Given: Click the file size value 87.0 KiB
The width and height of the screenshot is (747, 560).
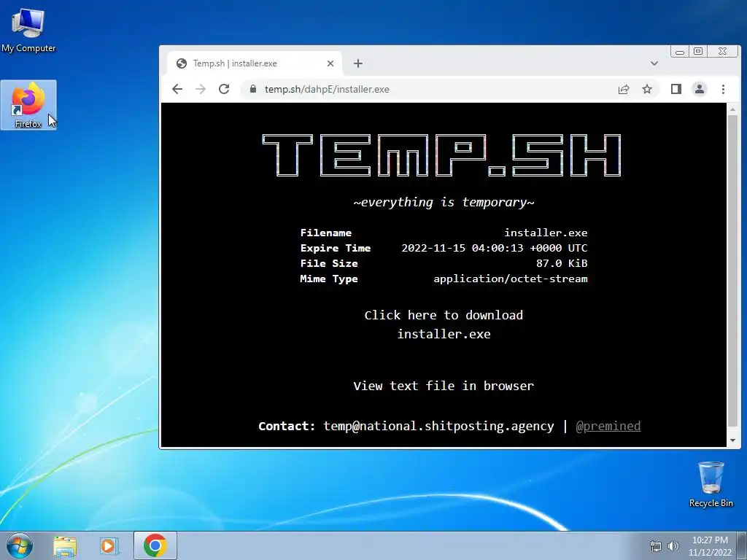Looking at the screenshot, I should pos(562,263).
